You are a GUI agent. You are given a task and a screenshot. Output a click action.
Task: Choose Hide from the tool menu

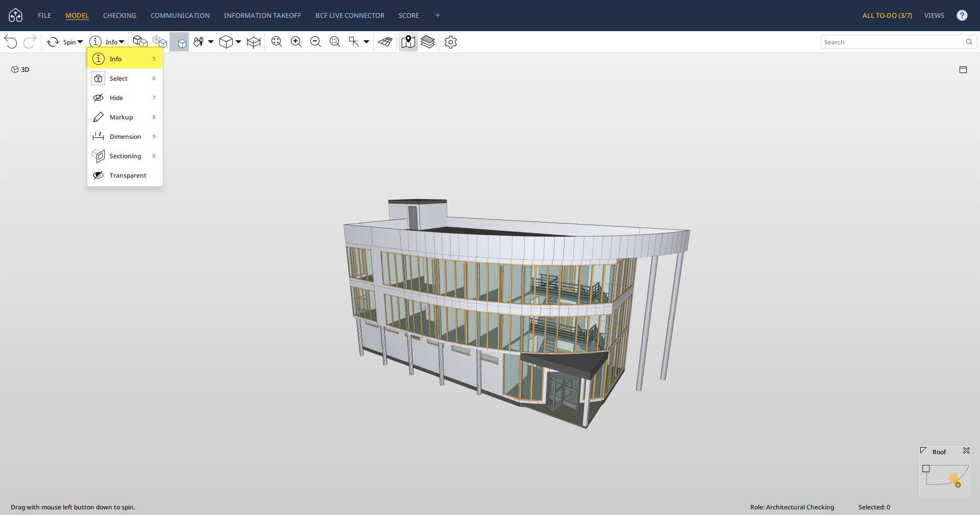125,97
